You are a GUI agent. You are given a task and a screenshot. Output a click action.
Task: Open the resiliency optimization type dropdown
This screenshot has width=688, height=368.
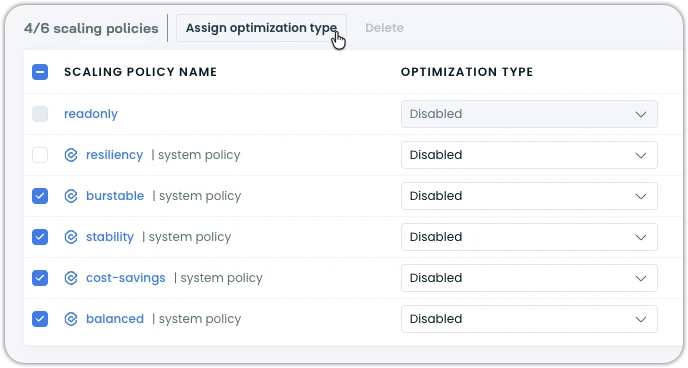[x=529, y=155]
